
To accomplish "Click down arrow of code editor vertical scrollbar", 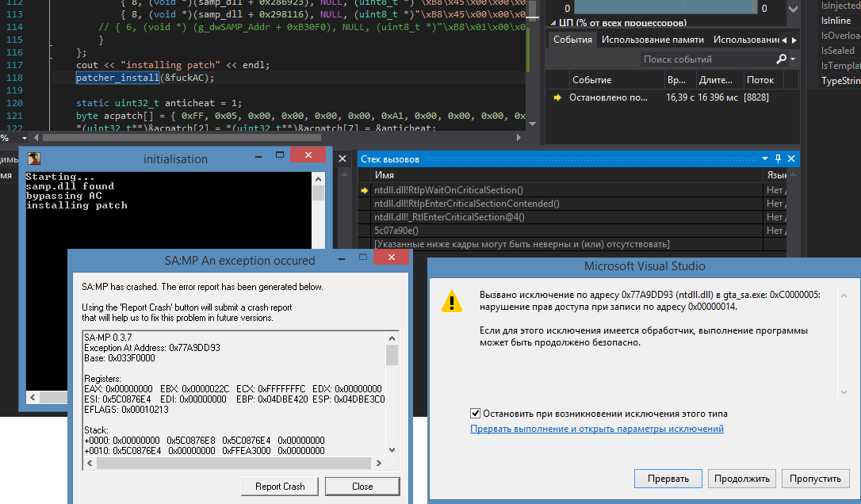I will click(x=531, y=124).
